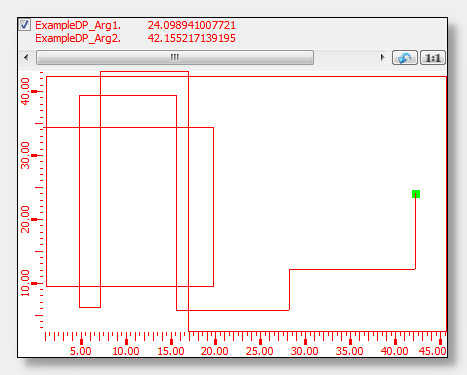The image size is (467, 375).
Task: Click the scrollbar left arrow
Action: pyautogui.click(x=26, y=58)
